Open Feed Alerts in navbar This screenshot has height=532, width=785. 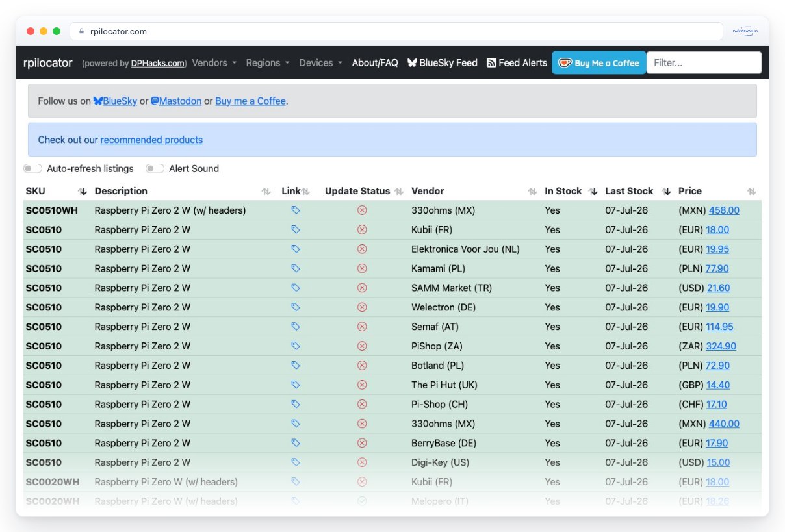(517, 63)
